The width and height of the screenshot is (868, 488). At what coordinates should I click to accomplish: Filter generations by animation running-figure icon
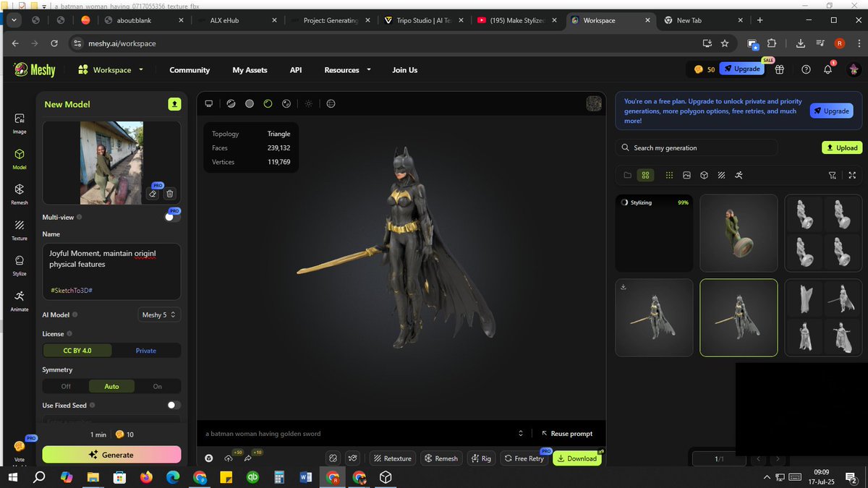pyautogui.click(x=739, y=175)
